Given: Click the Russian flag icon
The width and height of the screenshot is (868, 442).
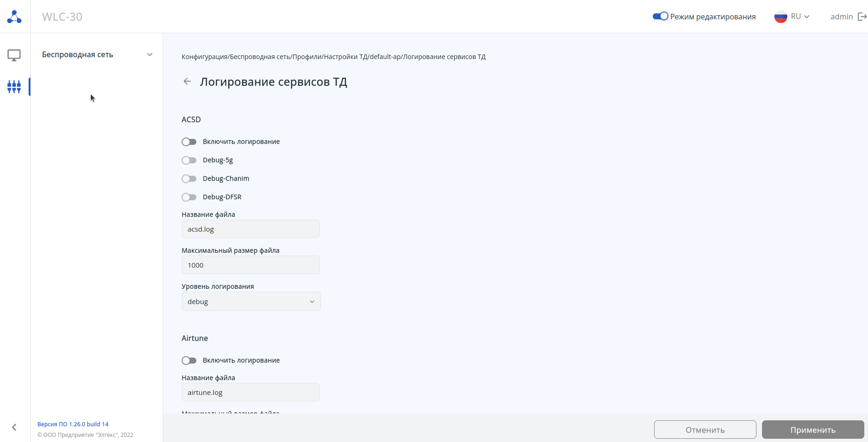Looking at the screenshot, I should [x=780, y=17].
